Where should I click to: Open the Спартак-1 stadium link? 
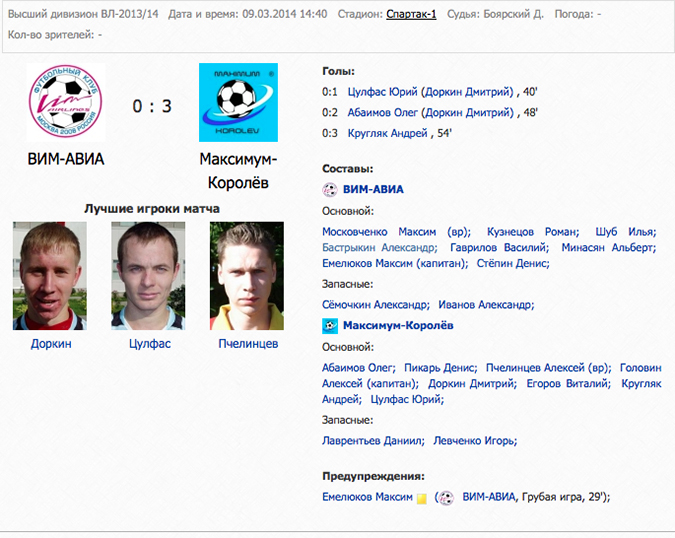[x=411, y=14]
